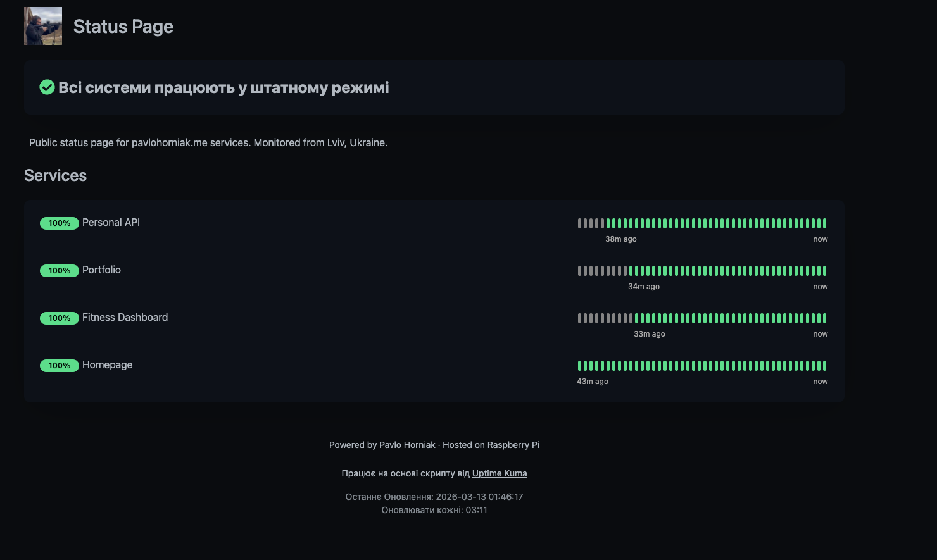Click the 100% uptime badge for Fitness Dashboard
Screen dimensions: 937x560
(59, 318)
